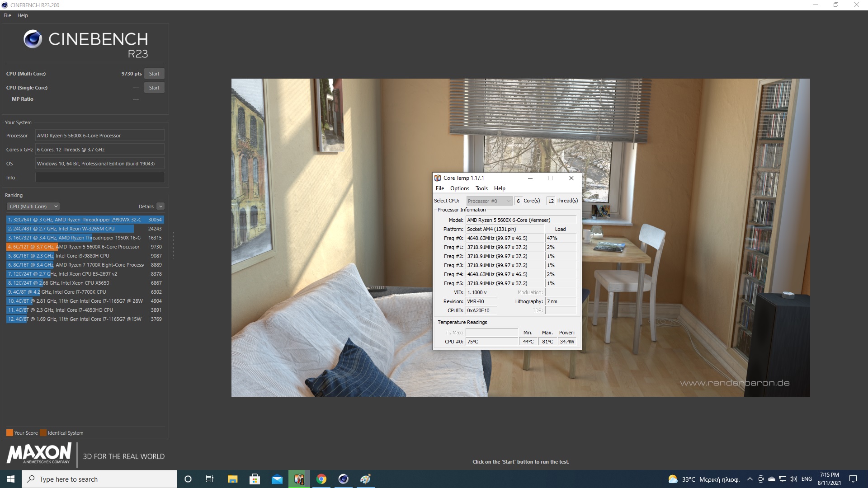Open the Paint app from the taskbar

(x=365, y=479)
